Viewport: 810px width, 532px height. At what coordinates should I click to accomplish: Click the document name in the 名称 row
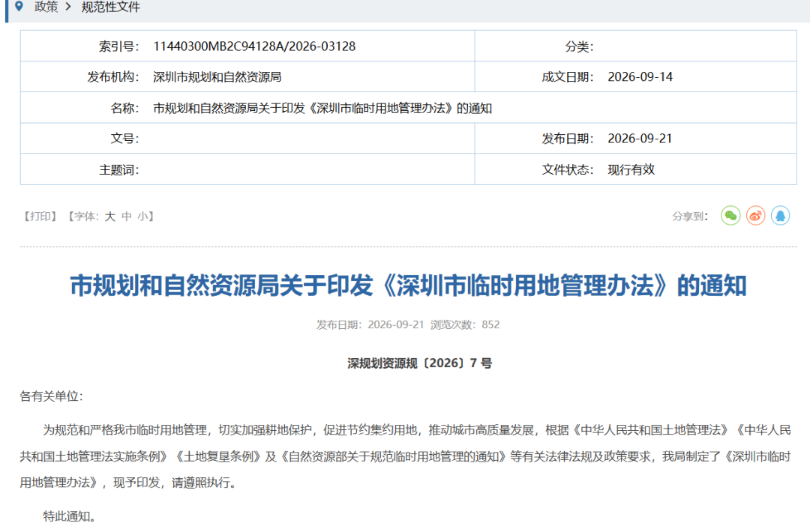pyautogui.click(x=322, y=108)
